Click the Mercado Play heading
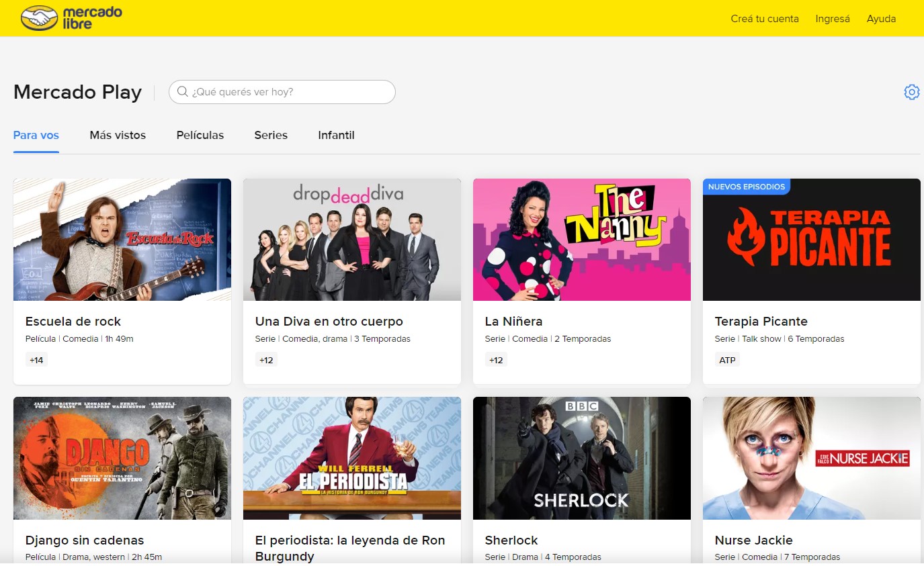Viewport: 924px width, 566px height. coord(78,92)
